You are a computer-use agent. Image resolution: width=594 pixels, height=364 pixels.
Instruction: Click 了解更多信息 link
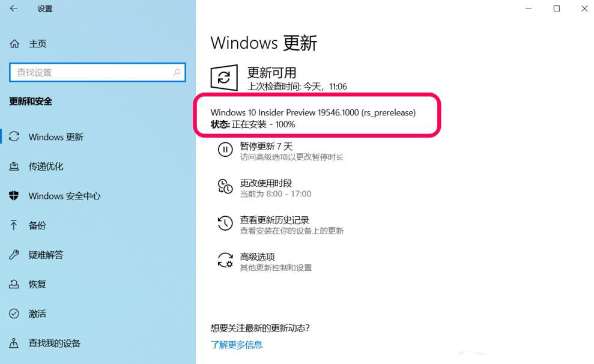(x=237, y=345)
